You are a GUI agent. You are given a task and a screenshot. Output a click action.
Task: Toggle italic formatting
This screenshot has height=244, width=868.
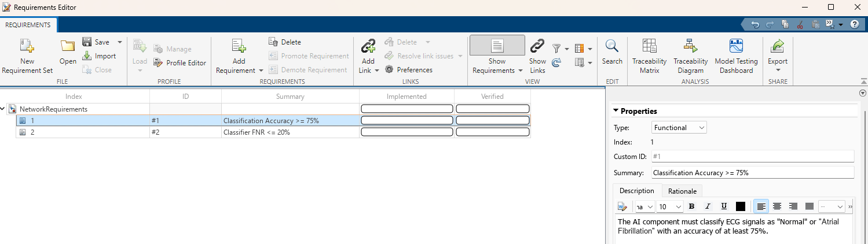tap(708, 206)
